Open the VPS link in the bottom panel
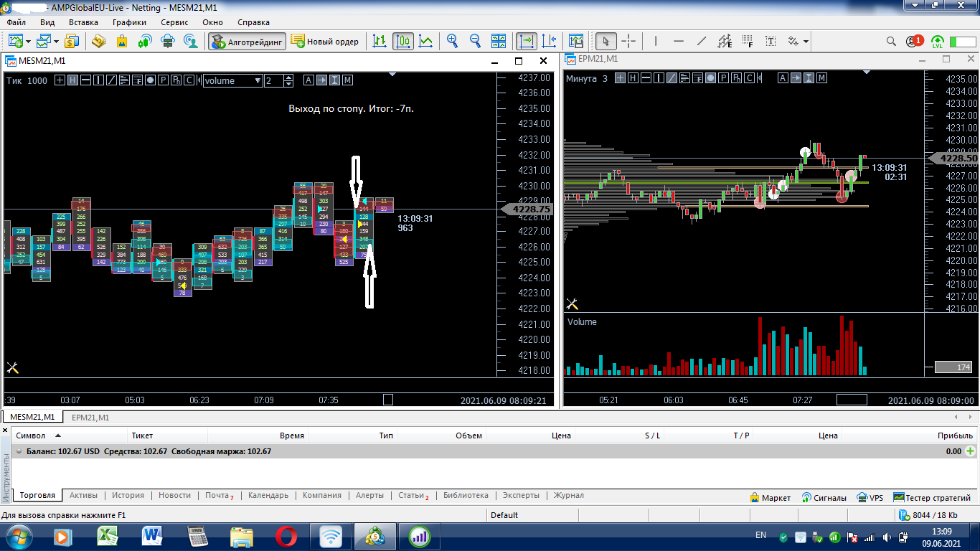Image resolution: width=980 pixels, height=551 pixels. click(x=870, y=497)
